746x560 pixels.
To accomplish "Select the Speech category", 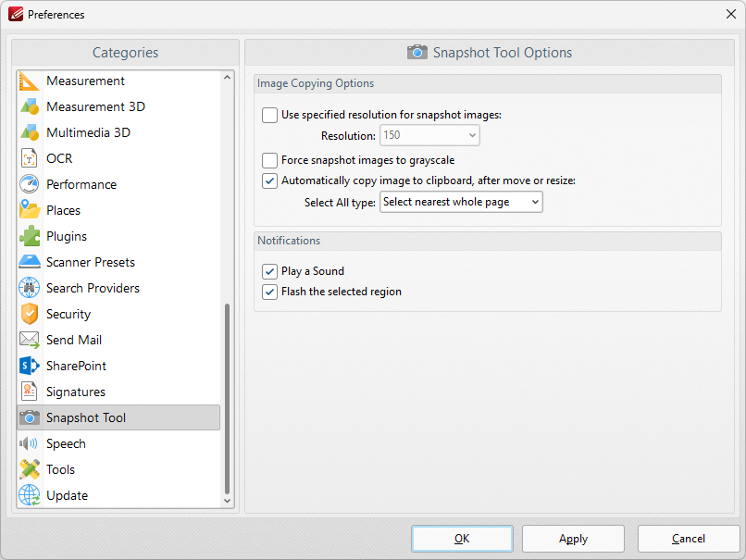I will click(118, 444).
